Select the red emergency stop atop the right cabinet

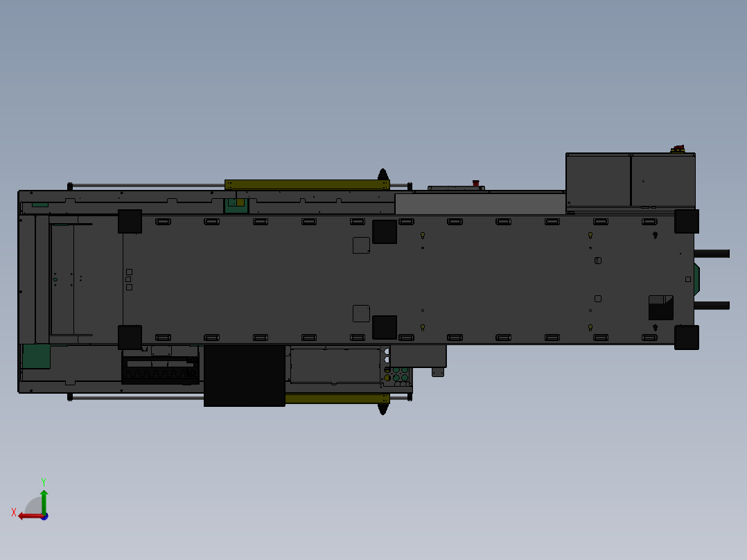678,149
